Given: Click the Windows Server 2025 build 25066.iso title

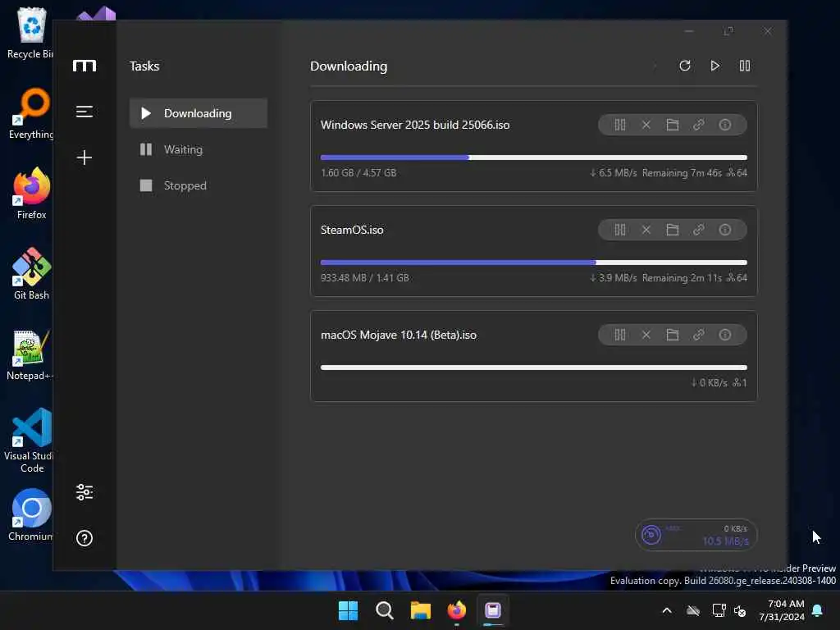Looking at the screenshot, I should (415, 125).
